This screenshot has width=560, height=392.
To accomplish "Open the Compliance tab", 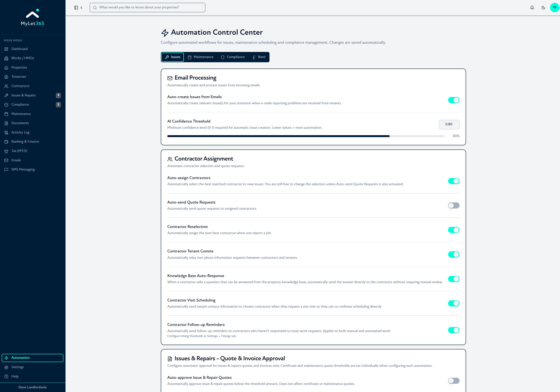I will pyautogui.click(x=233, y=57).
